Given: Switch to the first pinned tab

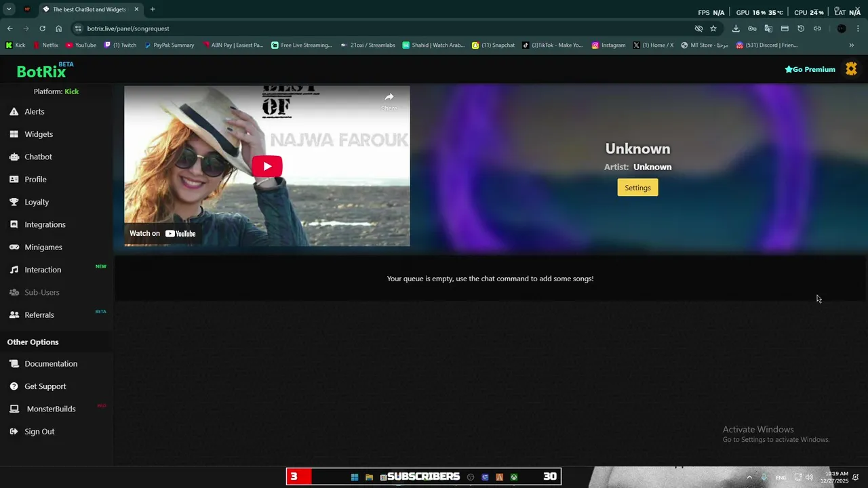Looking at the screenshot, I should pos(27,9).
